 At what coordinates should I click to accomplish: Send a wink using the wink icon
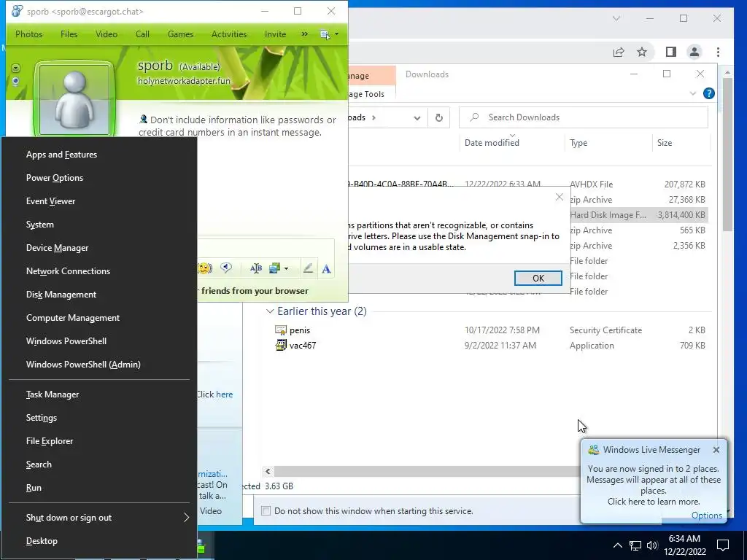click(x=205, y=268)
